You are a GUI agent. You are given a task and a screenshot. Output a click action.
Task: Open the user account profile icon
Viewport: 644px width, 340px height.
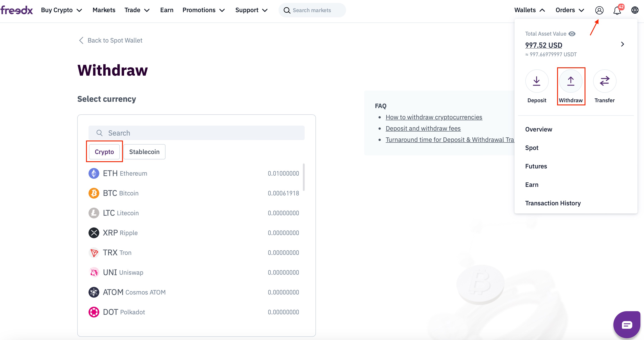tap(599, 10)
